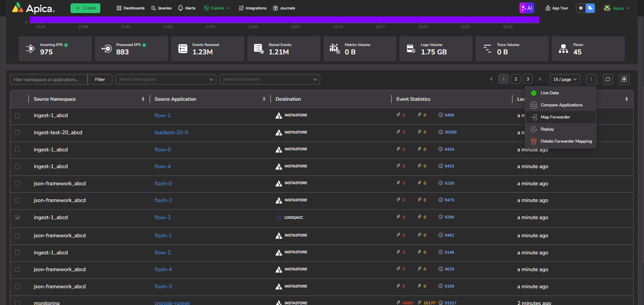
Task: Choose Delete Forwarder Mapping menu entry
Action: point(566,141)
